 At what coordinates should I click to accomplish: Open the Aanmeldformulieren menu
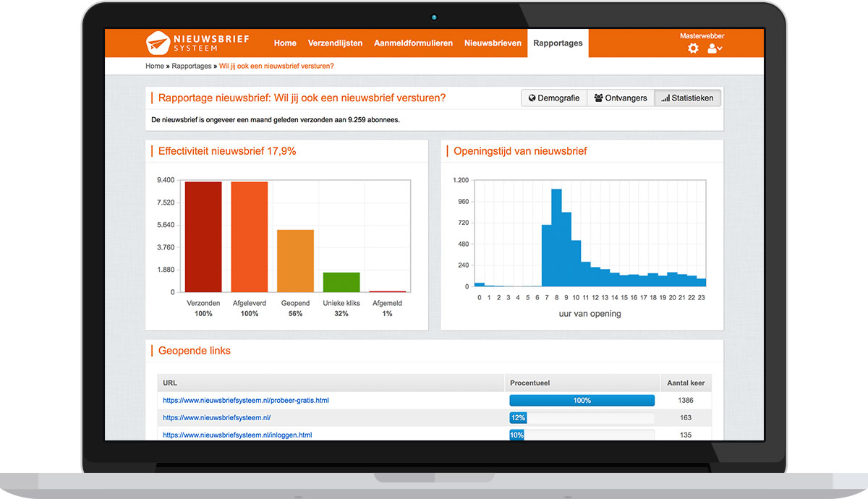click(x=413, y=43)
